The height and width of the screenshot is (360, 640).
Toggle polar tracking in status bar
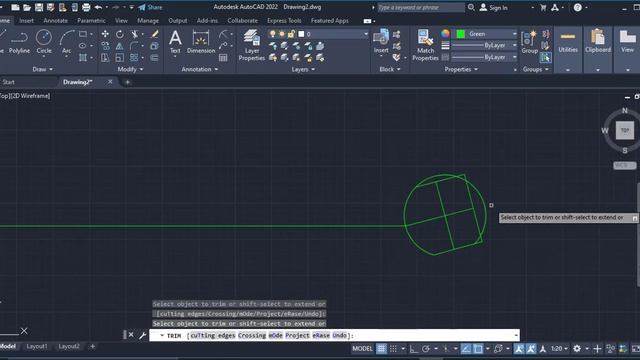click(426, 349)
